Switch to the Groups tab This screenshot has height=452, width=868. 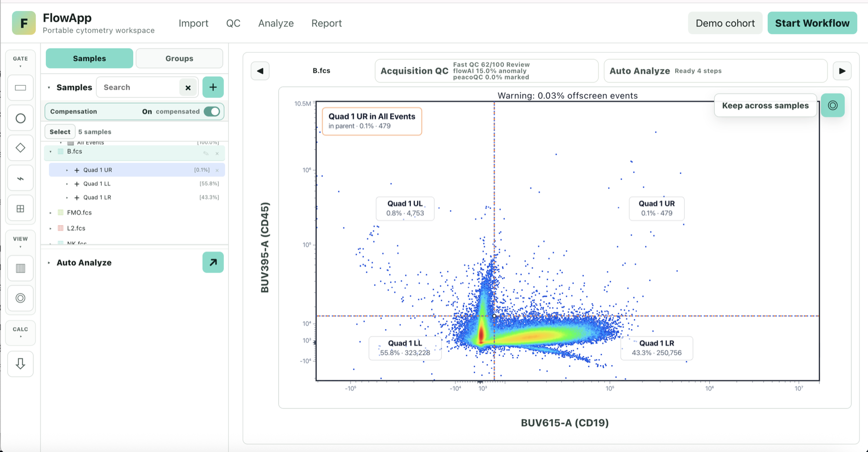(179, 58)
